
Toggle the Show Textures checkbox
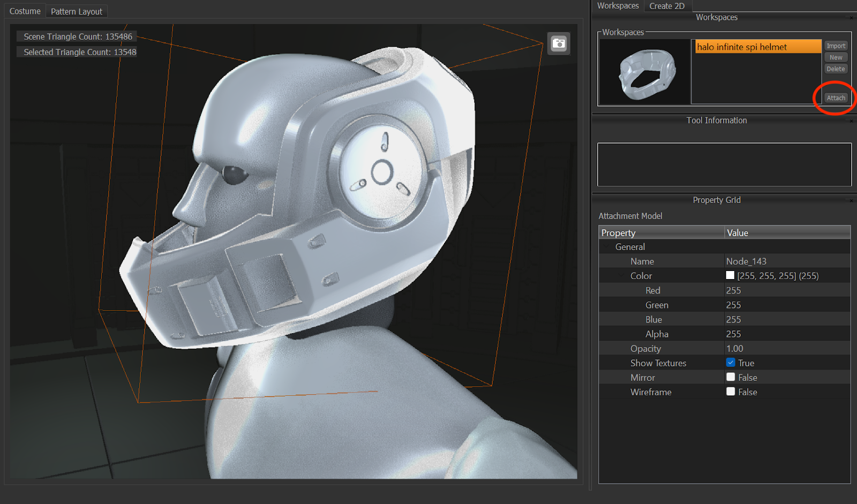[x=731, y=363]
